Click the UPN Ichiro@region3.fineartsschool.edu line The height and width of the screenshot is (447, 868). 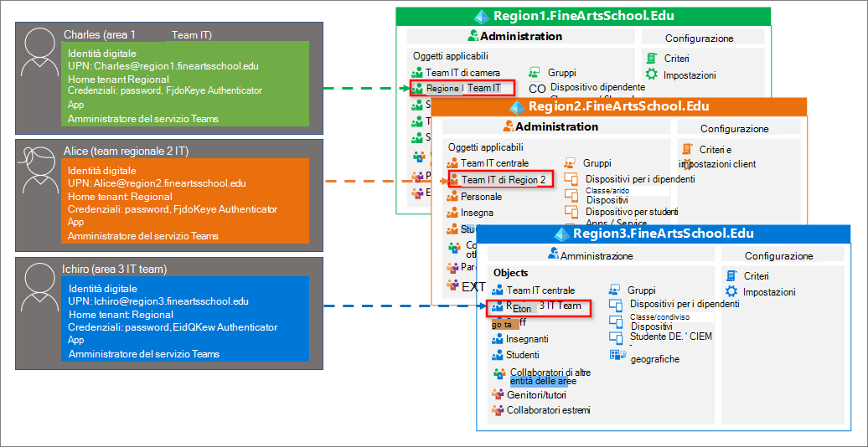pos(158,301)
